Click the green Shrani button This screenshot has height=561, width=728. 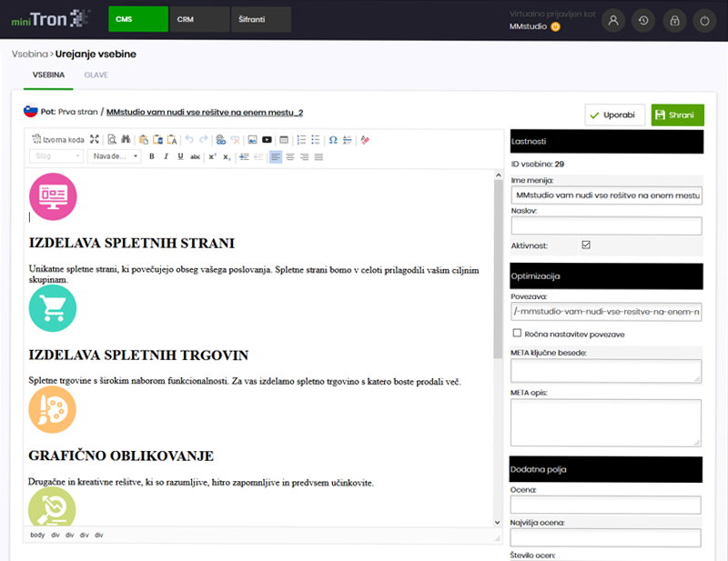(x=677, y=115)
